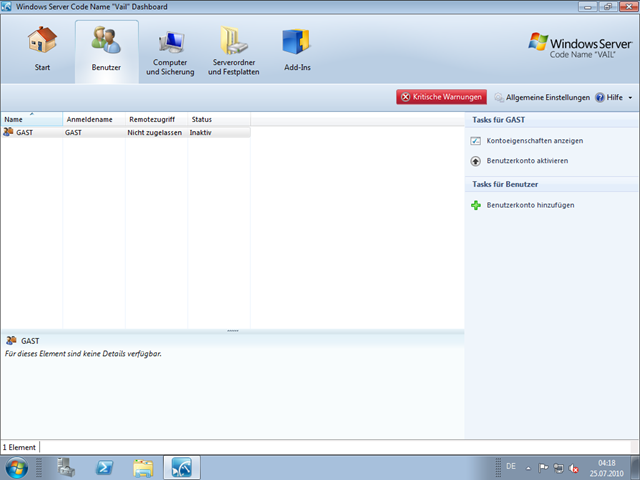Click the green plus Benutzerkonto hinzufügen icon
This screenshot has width=640, height=480.
476,205
